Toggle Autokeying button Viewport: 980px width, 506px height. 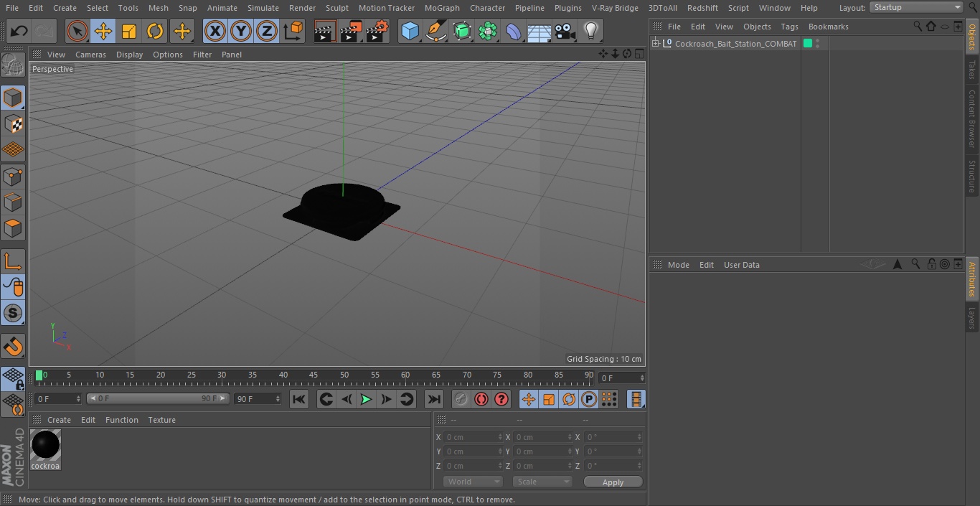[481, 399]
